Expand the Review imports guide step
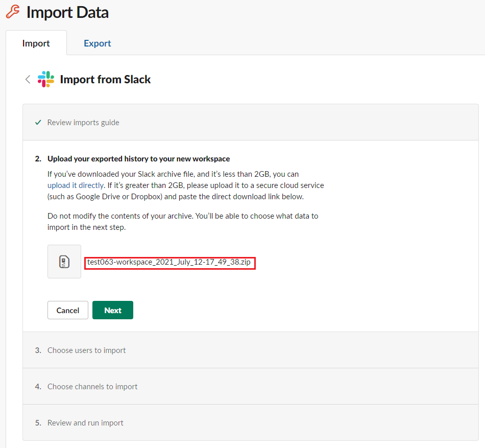Viewport: 485px width, 448px height. (x=251, y=123)
